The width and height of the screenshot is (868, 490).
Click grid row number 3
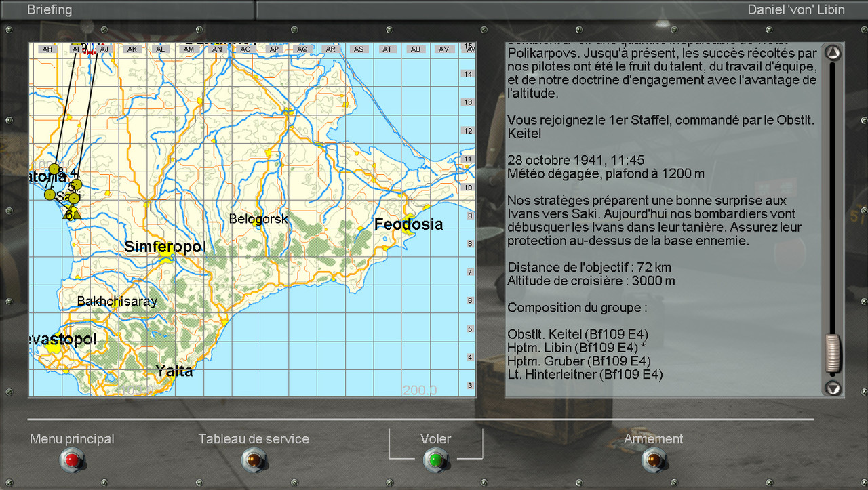(x=469, y=386)
